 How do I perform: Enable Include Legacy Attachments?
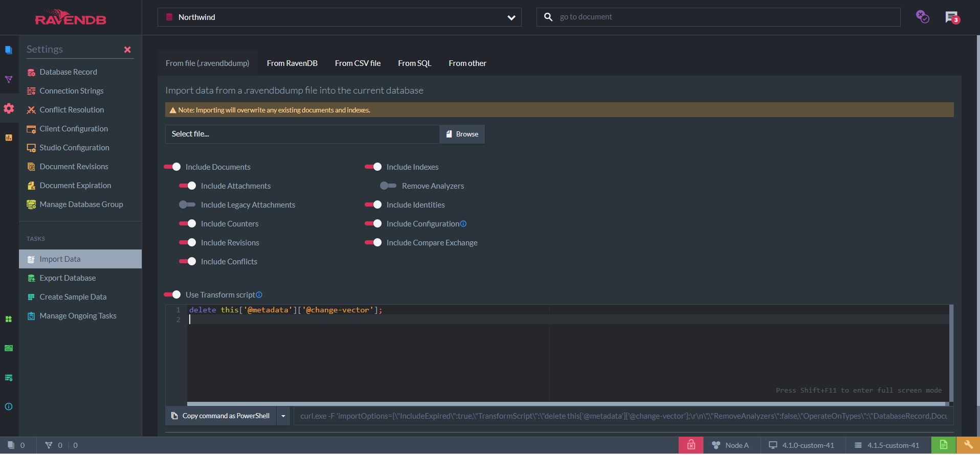point(187,204)
